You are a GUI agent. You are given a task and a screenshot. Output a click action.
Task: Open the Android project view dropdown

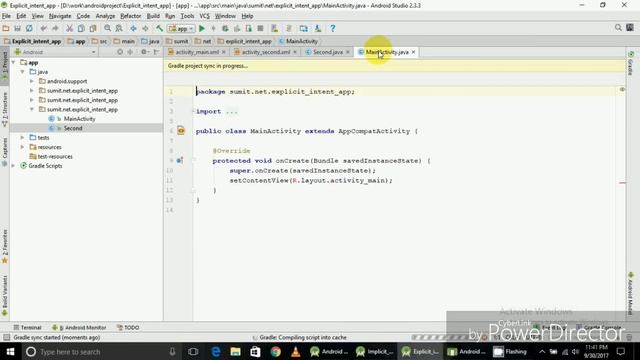click(x=55, y=52)
